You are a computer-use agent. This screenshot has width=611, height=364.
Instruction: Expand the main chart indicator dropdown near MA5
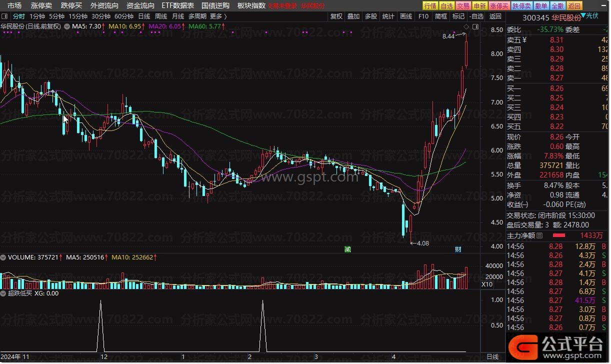point(66,26)
